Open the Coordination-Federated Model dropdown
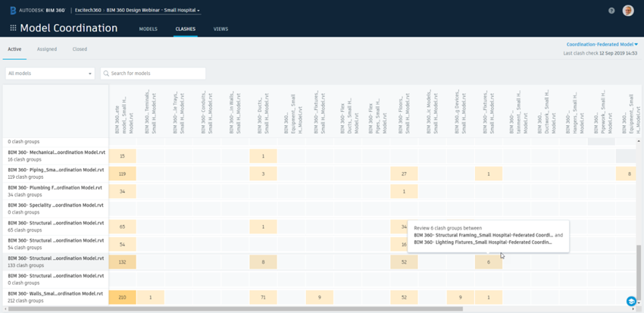The width and height of the screenshot is (644, 313). (x=602, y=45)
